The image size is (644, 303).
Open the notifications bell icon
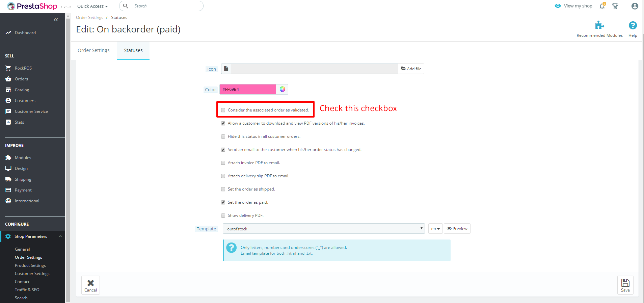point(602,6)
